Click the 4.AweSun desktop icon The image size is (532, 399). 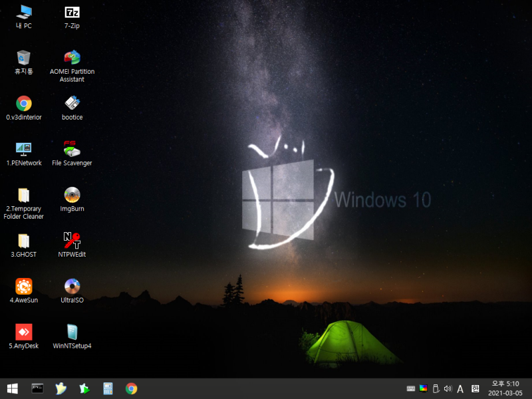click(x=24, y=286)
